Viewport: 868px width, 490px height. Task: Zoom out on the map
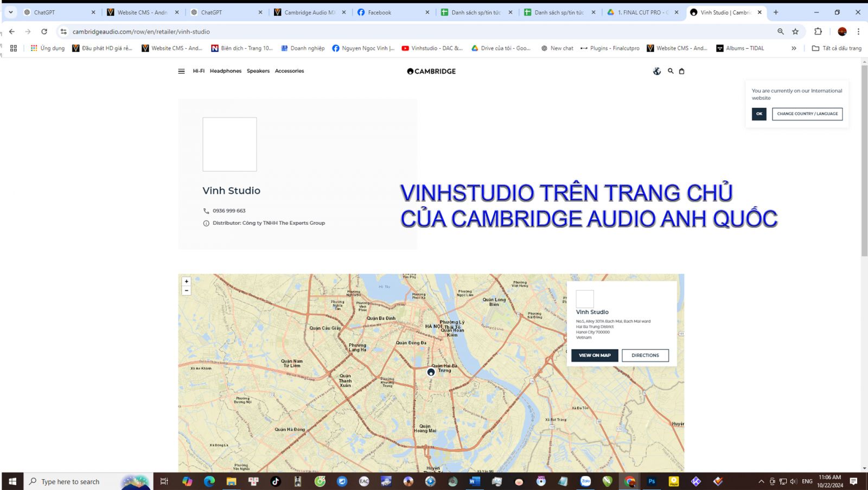click(187, 291)
